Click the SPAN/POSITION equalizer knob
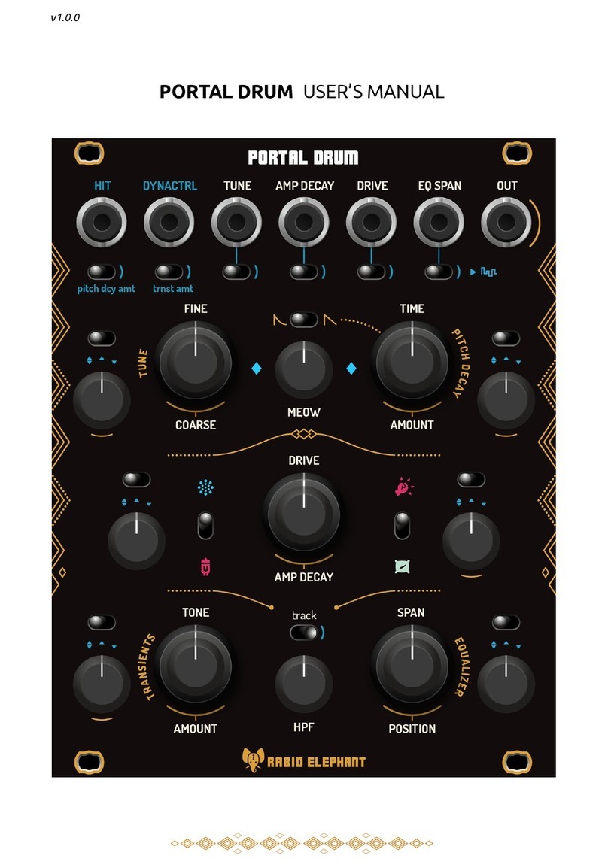This screenshot has height=868, width=608. tap(412, 665)
